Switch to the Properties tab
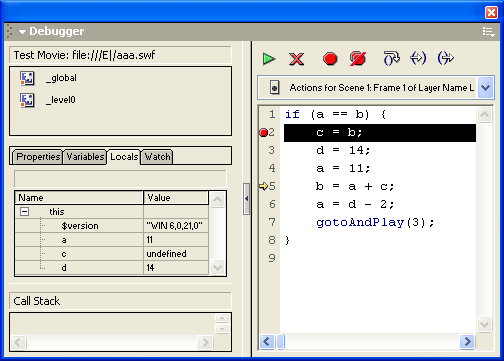This screenshot has height=361, width=504. (38, 157)
